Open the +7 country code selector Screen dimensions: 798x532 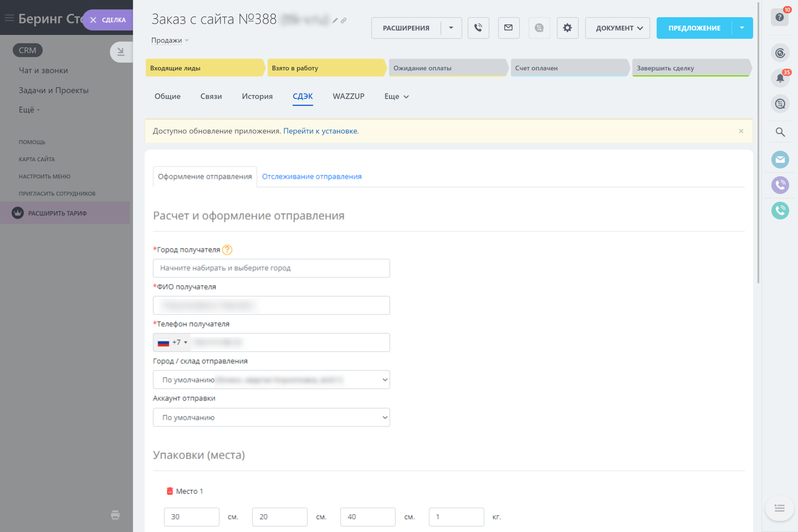tap(172, 342)
